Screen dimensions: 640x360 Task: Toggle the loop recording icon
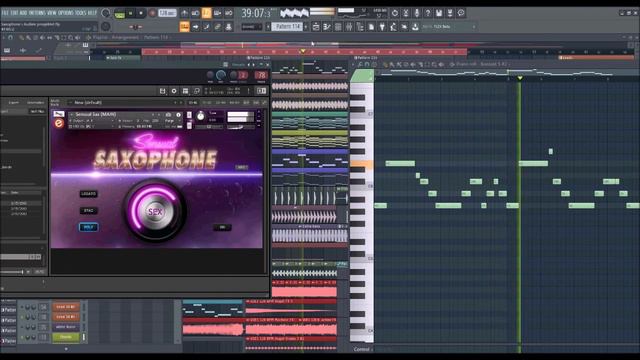point(229,13)
